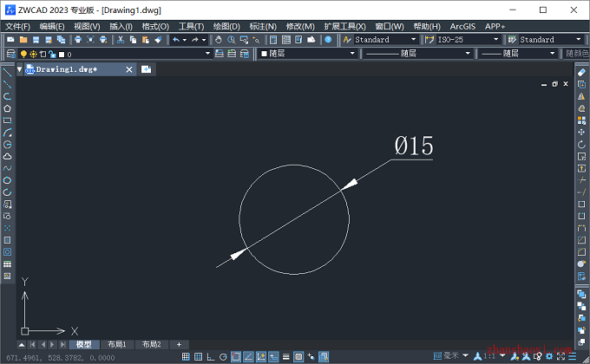Click the blue Help question mark icon

click(x=328, y=40)
